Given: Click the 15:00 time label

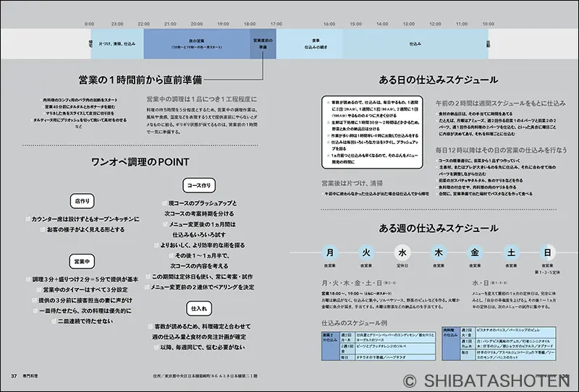Looking at the screenshot, I should (x=356, y=24).
